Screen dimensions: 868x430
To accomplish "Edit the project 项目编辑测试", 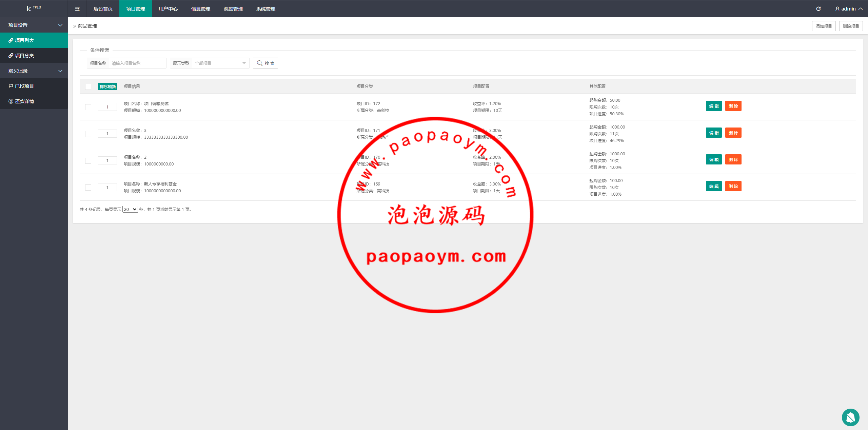I will point(714,106).
